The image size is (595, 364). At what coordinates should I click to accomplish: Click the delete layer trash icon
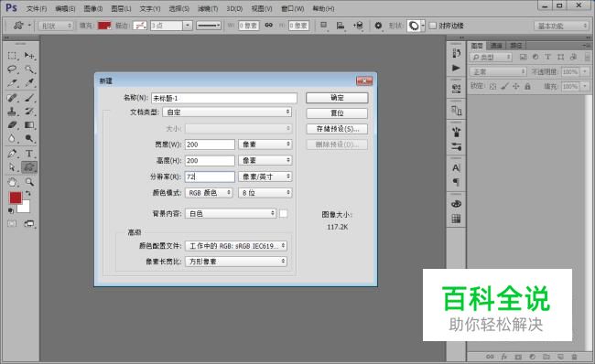point(574,357)
